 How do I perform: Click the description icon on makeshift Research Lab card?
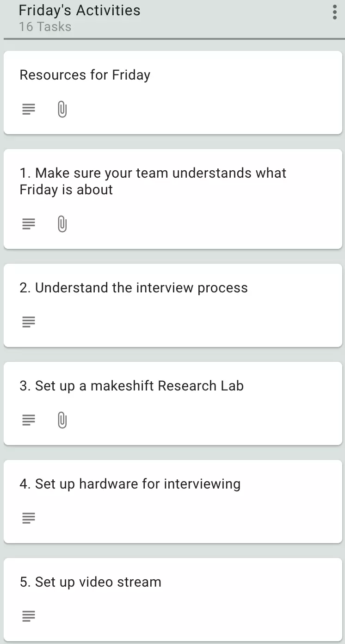[x=29, y=420]
